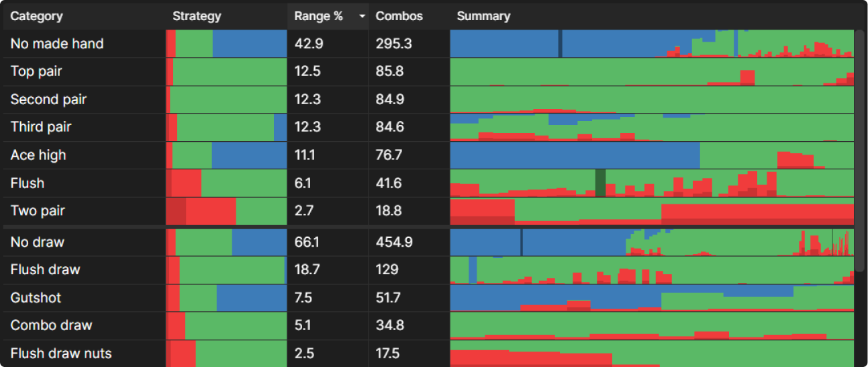Open the Flush row summary chart
This screenshot has width=868, height=367.
(651, 183)
